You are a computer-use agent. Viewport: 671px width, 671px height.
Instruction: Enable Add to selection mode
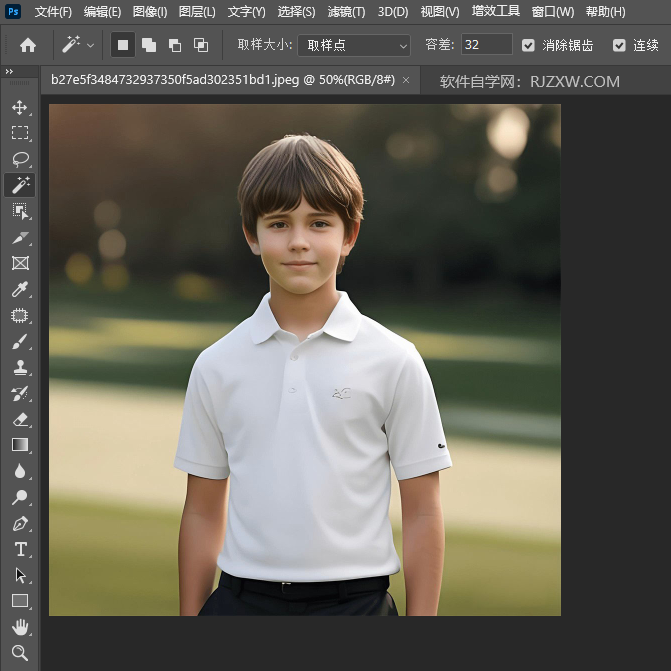point(149,45)
